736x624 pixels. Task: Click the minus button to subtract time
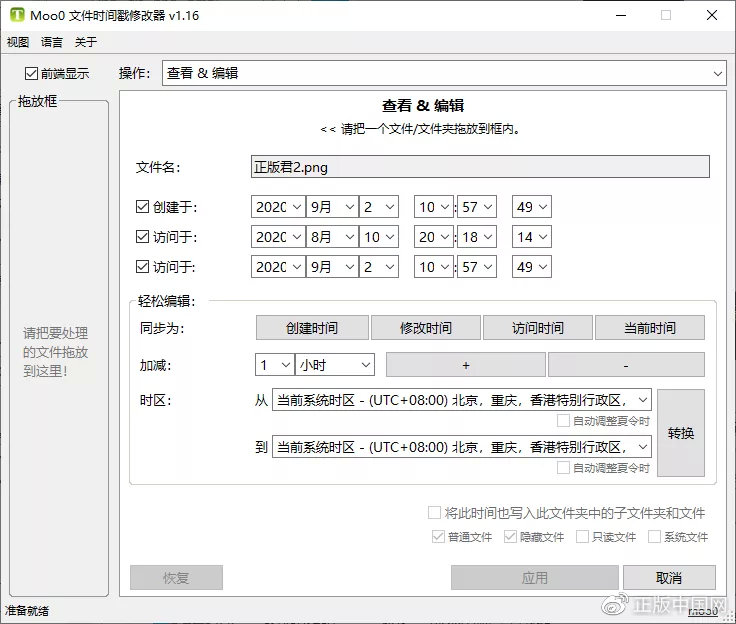(x=626, y=365)
